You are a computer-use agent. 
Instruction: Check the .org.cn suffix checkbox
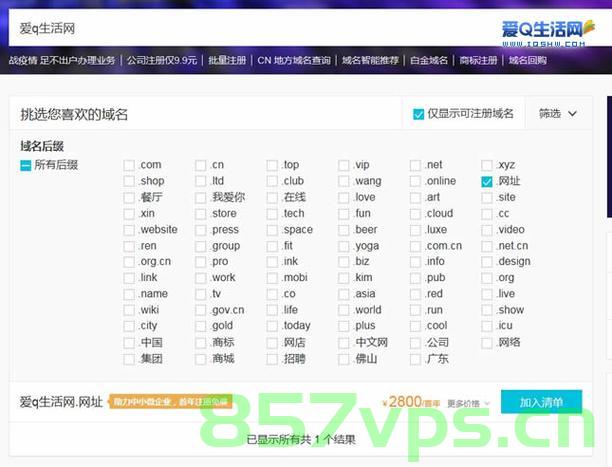click(129, 262)
